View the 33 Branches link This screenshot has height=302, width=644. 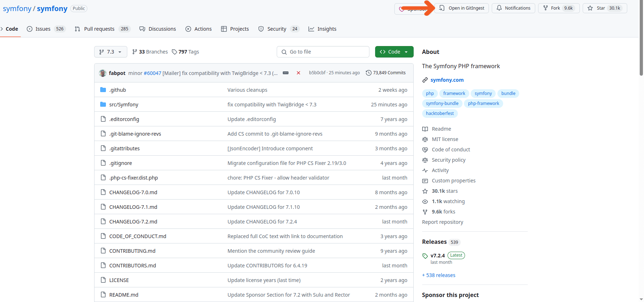(150, 52)
